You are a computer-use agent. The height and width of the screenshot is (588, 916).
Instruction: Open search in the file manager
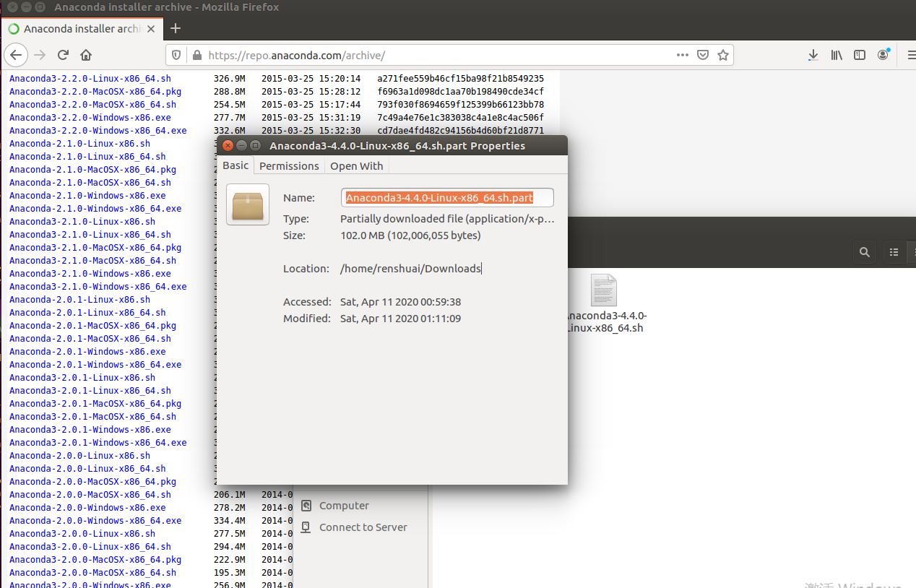[865, 252]
